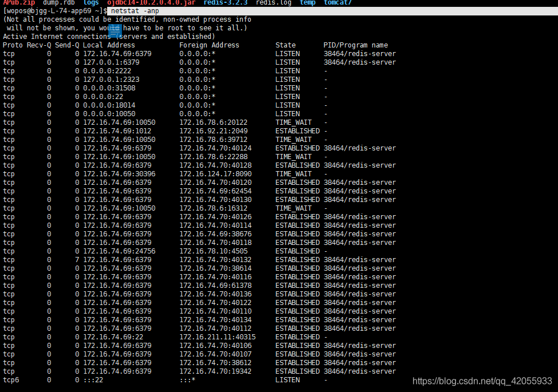Viewport: 558px width, 392px height.
Task: Select foreign address "172.16.74.70:38614"
Action: (x=215, y=268)
